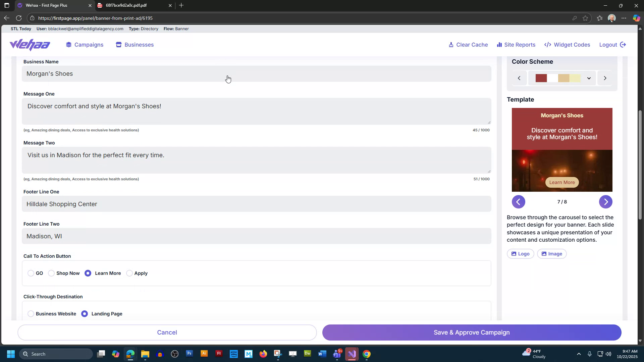Click Save & Approve Campaign
Image resolution: width=644 pixels, height=362 pixels.
coord(471,332)
